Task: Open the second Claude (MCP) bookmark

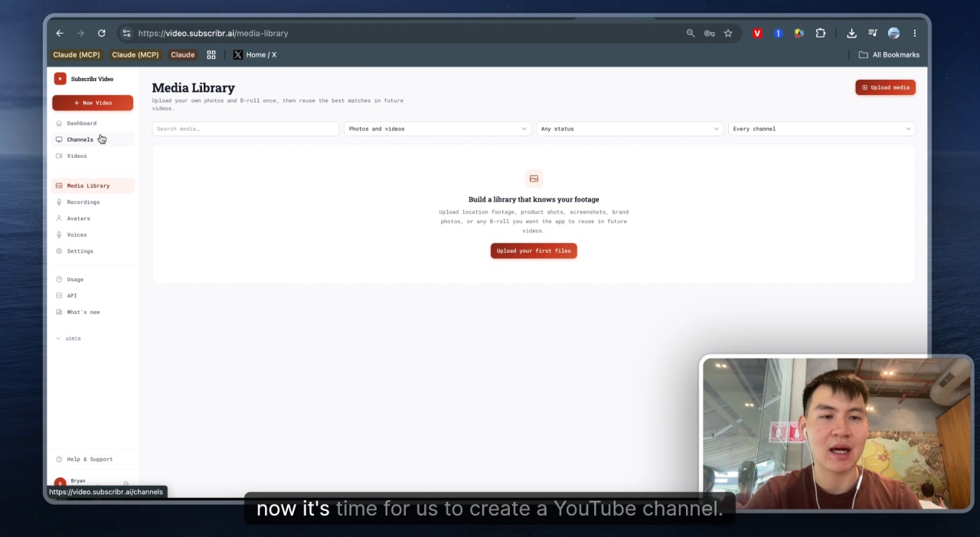Action: 136,55
